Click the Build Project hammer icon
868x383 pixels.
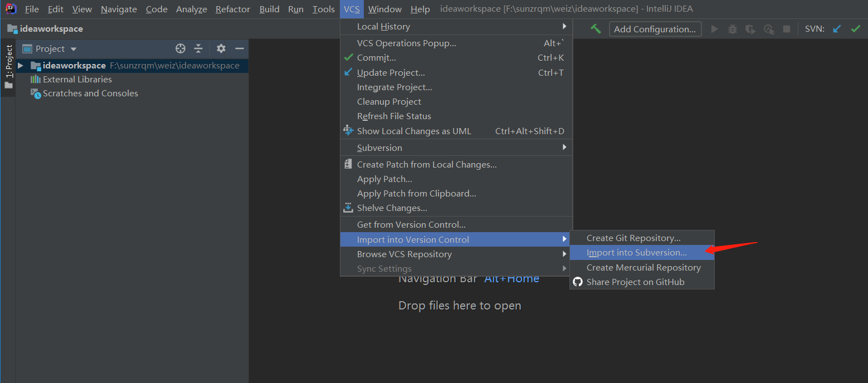pos(596,29)
